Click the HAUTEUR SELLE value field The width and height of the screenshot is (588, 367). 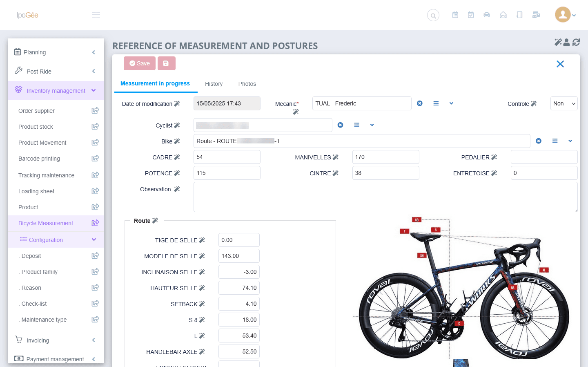click(x=239, y=288)
